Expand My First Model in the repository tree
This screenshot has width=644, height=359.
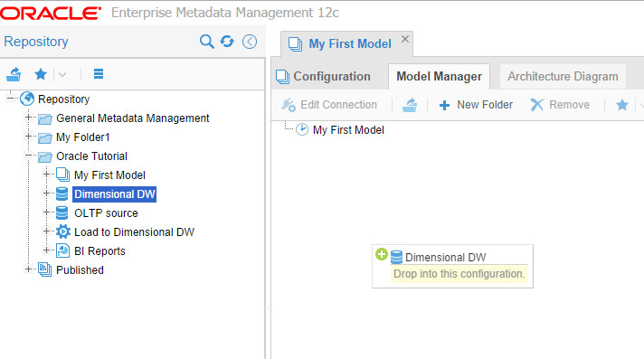46,175
